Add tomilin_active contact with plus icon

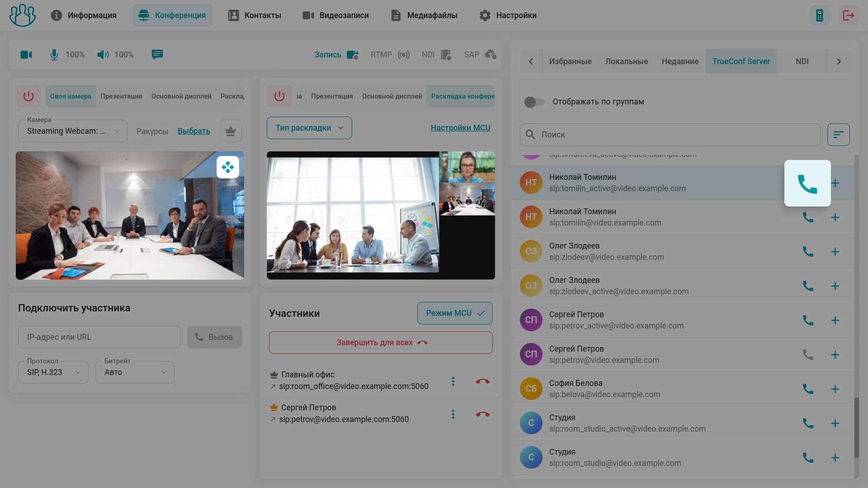[835, 183]
